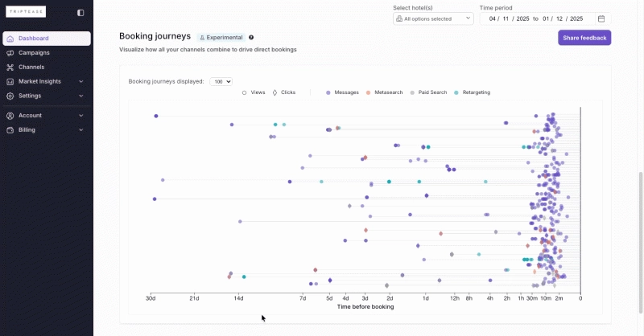Open the calendar date picker icon
The image size is (644, 336).
tap(601, 18)
